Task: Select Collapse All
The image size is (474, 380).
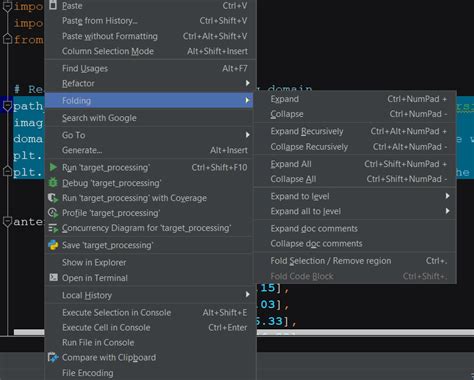Action: pyautogui.click(x=355, y=179)
